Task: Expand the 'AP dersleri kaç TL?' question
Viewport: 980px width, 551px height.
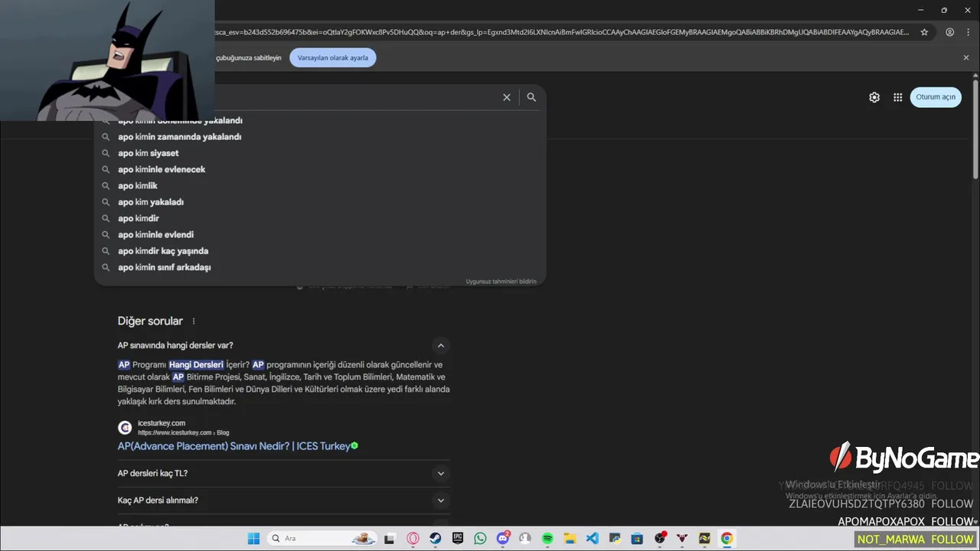Action: 440,473
